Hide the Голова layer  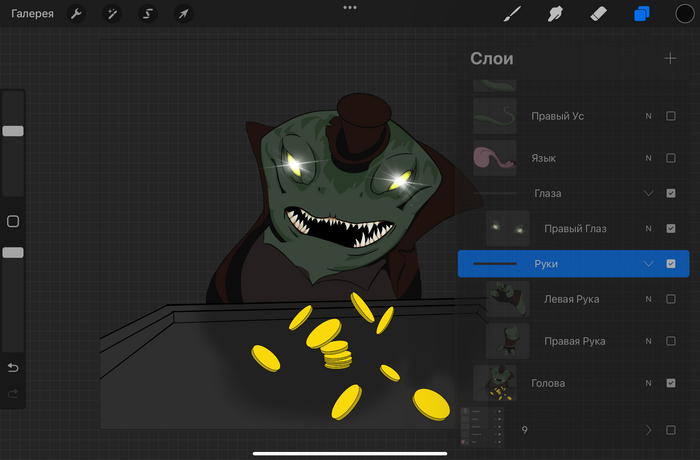pos(670,383)
